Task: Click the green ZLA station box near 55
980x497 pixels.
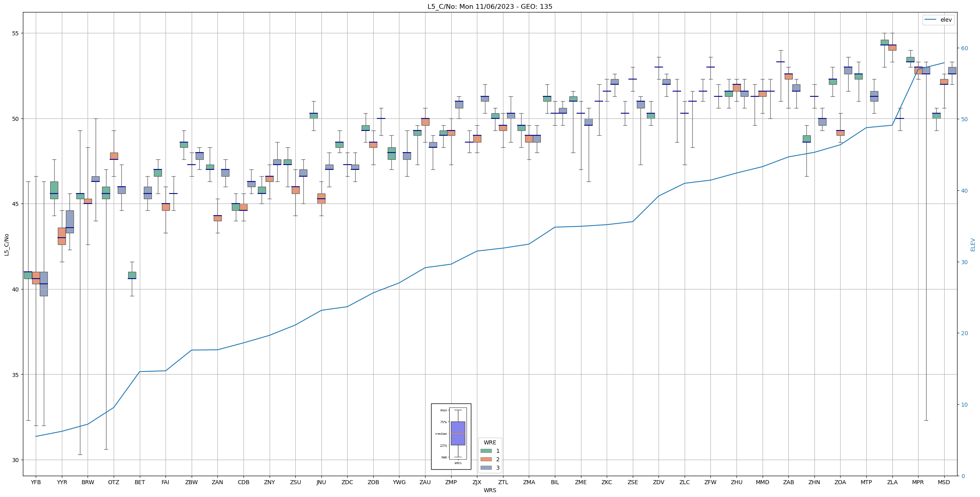Action: (884, 42)
